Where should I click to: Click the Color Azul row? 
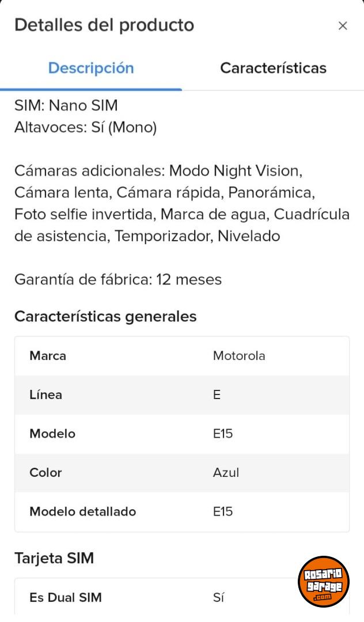[181, 473]
